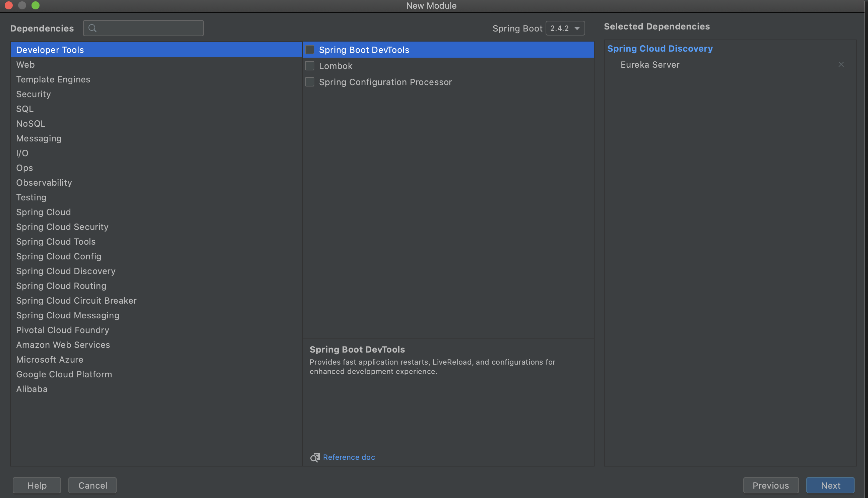Click the green window zoom button
This screenshot has height=498, width=868.
[35, 5]
